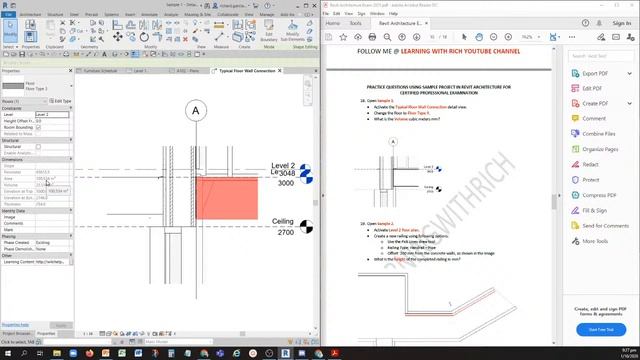The height and width of the screenshot is (360, 640).
Task: Collapse the Constraints section in Properties
Action: (71, 108)
